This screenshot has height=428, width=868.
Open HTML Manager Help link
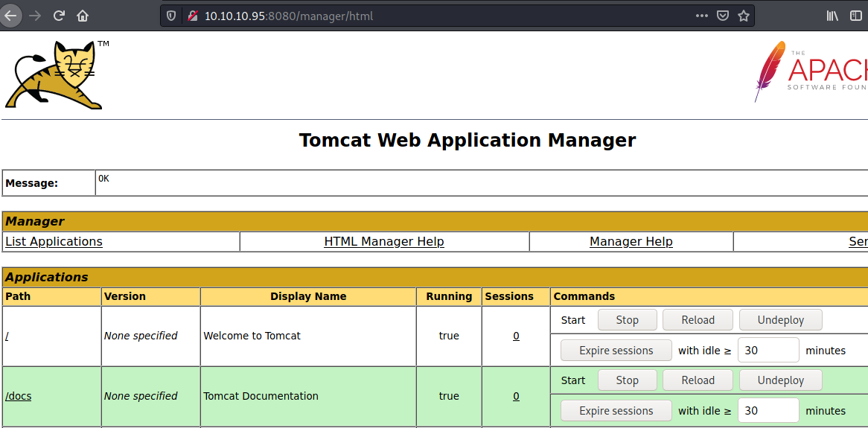point(384,241)
